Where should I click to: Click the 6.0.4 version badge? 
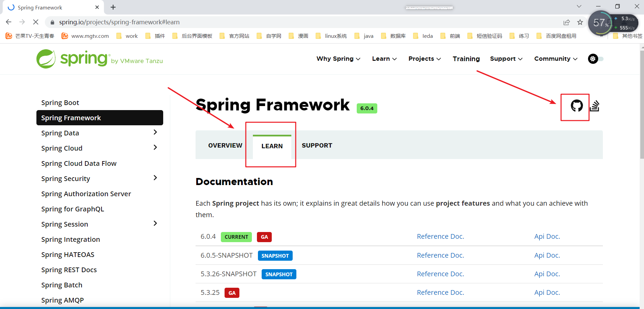[367, 108]
